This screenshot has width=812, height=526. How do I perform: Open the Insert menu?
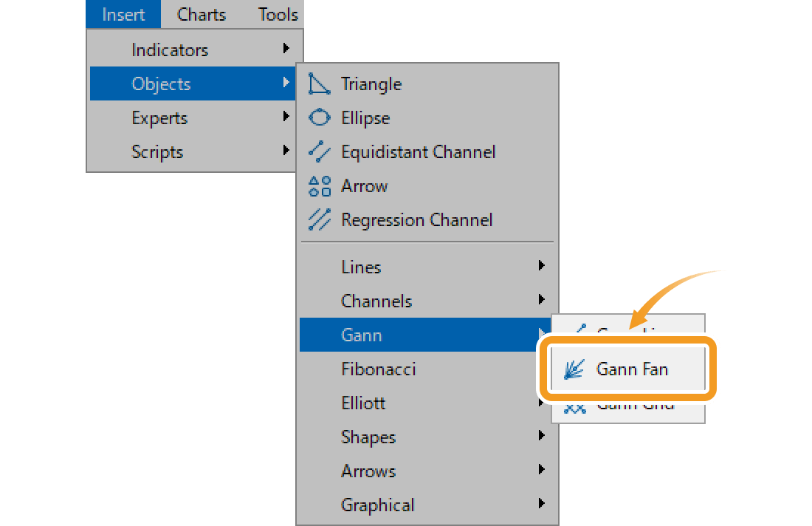point(123,14)
